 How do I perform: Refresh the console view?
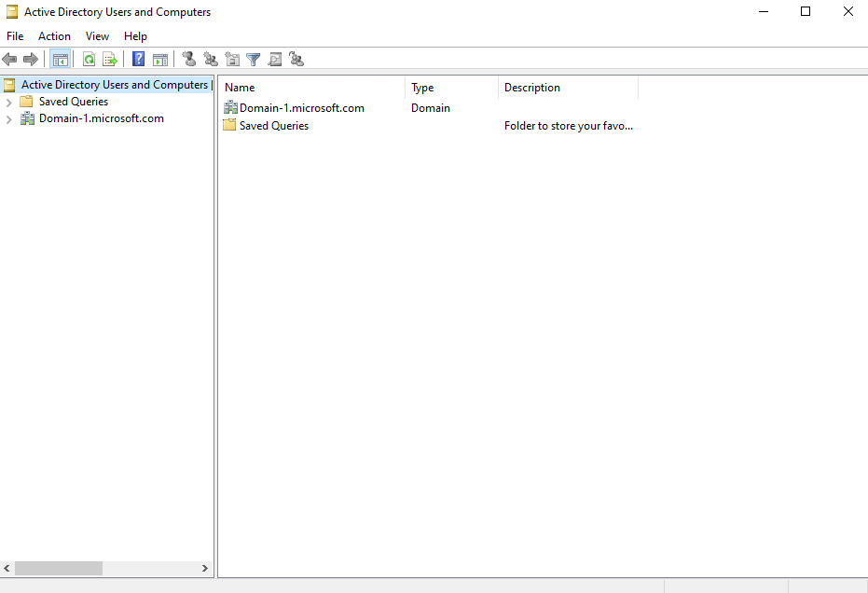tap(89, 59)
